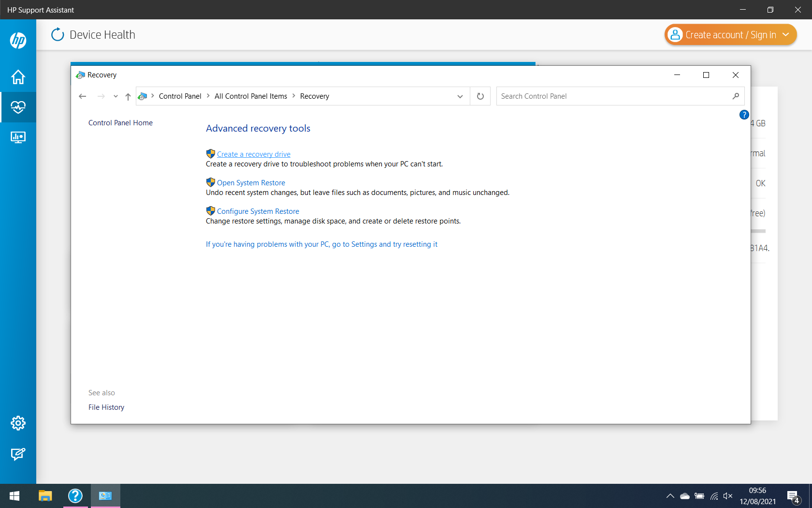Click the muted volume tray icon

click(728, 496)
